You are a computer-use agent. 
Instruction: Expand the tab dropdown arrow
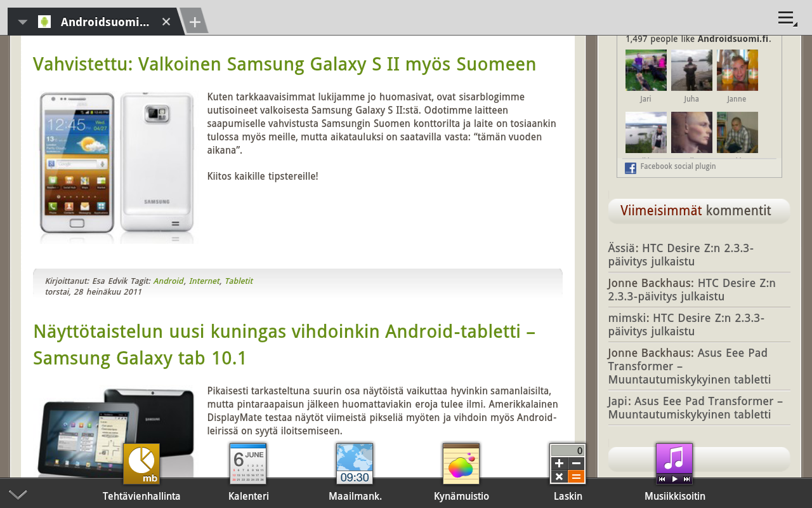[23, 22]
